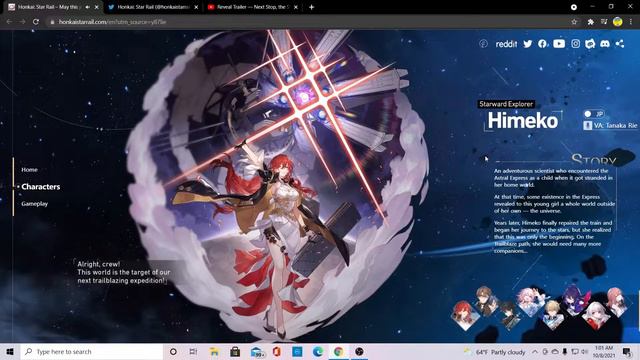Open the media control icon in toolbar
Viewport: 640px width, 360px height.
click(x=604, y=22)
